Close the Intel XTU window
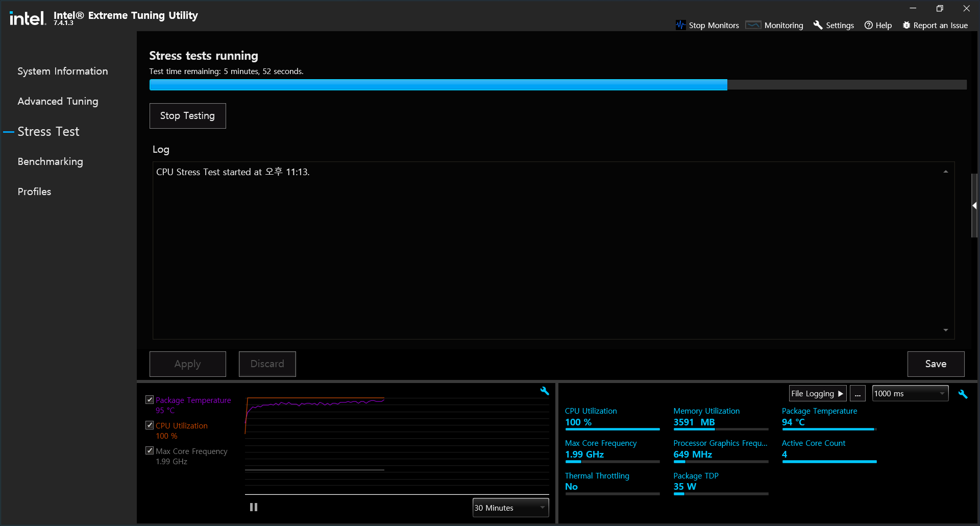The height and width of the screenshot is (526, 980). pos(966,8)
